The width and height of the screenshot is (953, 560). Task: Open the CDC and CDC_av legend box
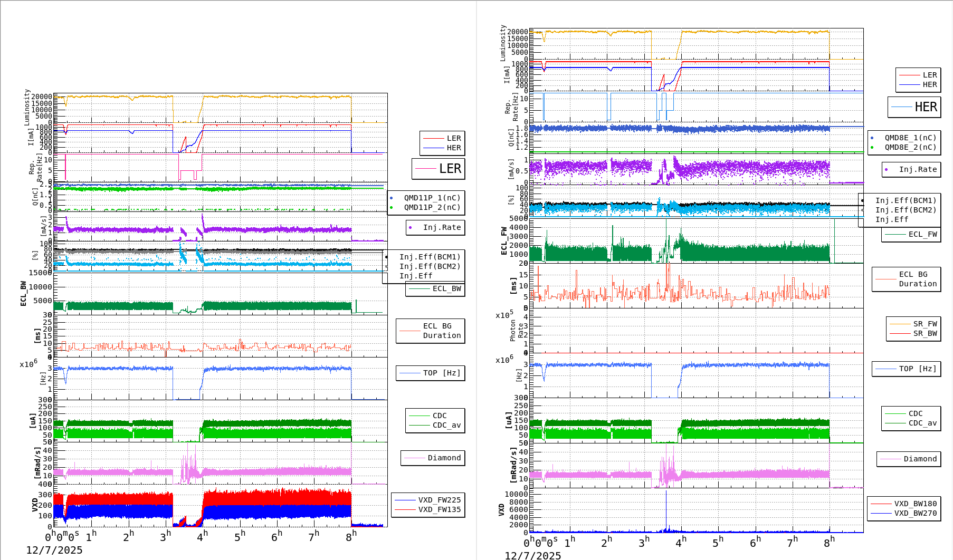pos(434,420)
